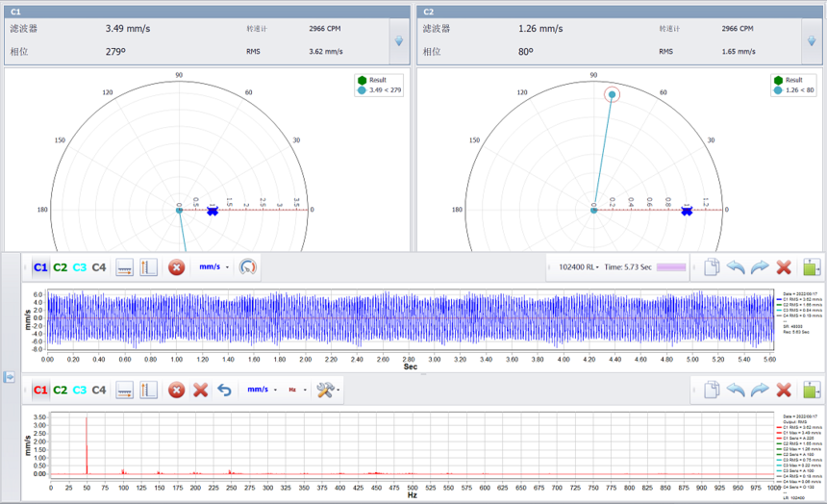Select the C1 channel tab in spectrum toolbar

click(x=40, y=390)
